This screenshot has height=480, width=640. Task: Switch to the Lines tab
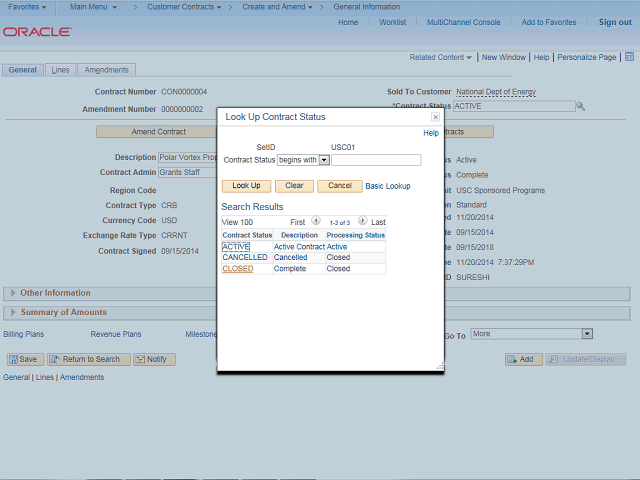60,70
